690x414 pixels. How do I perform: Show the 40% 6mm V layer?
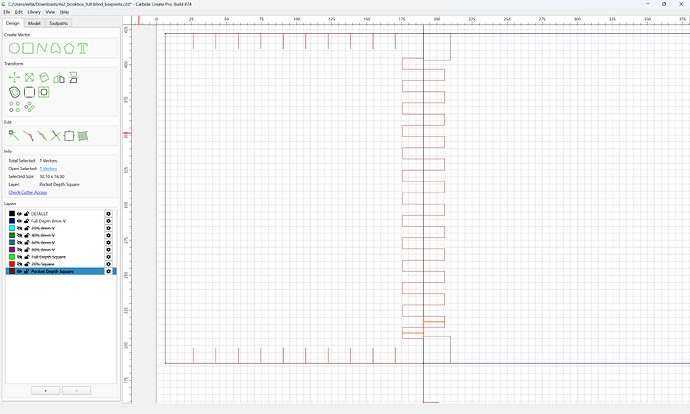tap(19, 235)
